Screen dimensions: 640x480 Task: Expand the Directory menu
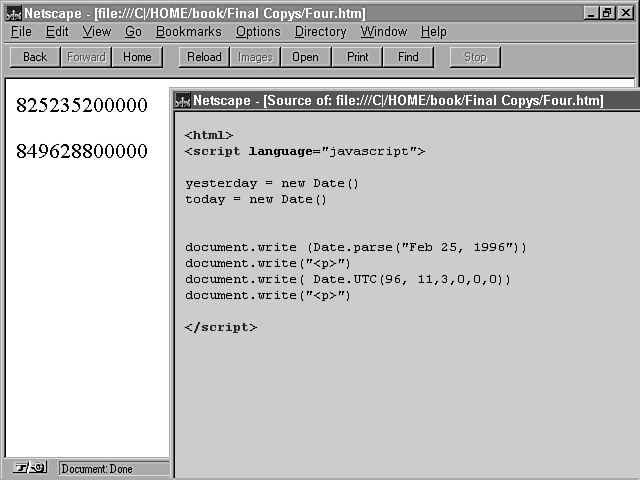point(320,32)
